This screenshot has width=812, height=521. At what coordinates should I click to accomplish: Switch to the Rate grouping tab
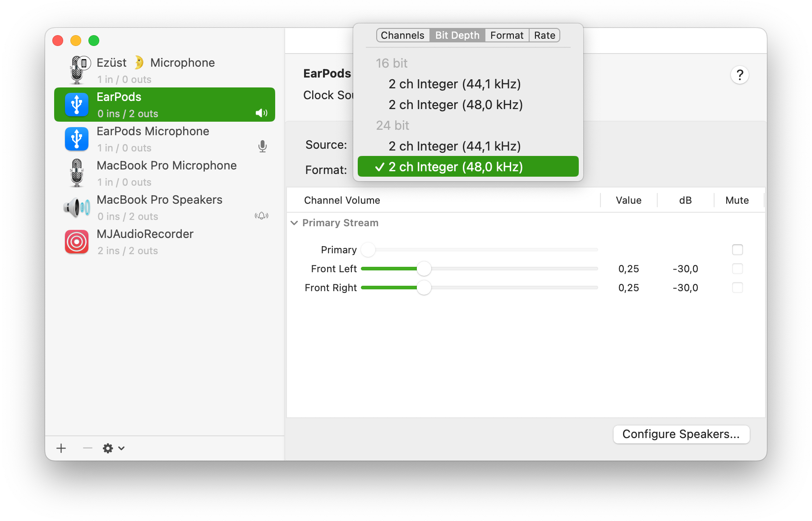(544, 35)
